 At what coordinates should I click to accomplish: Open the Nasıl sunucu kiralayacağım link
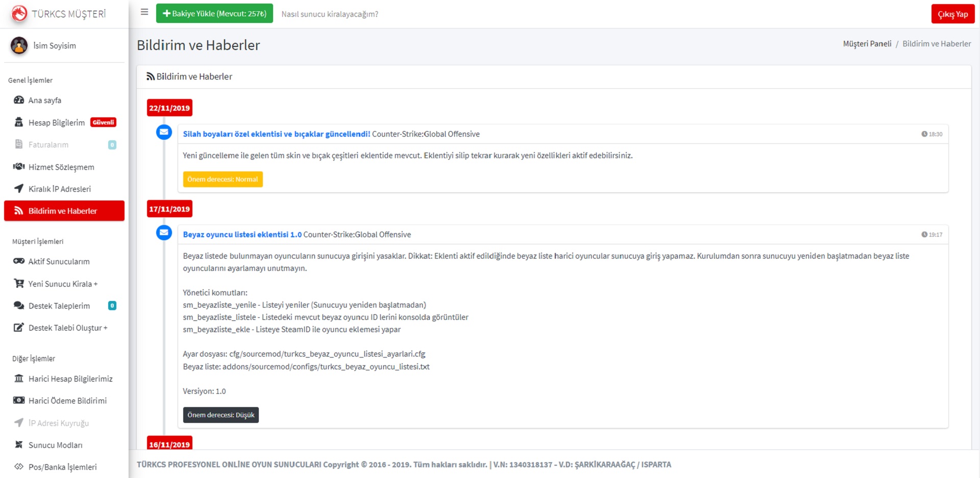point(330,14)
